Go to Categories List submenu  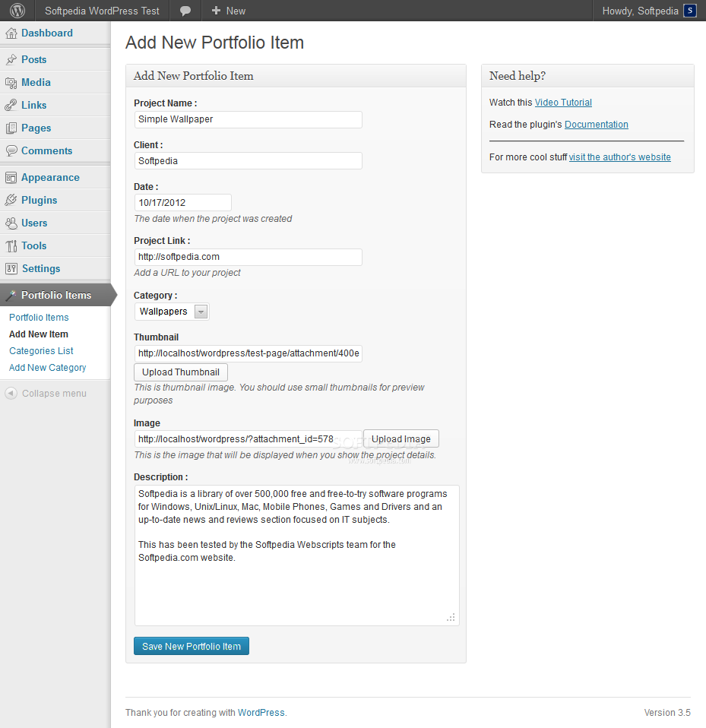pyautogui.click(x=41, y=351)
